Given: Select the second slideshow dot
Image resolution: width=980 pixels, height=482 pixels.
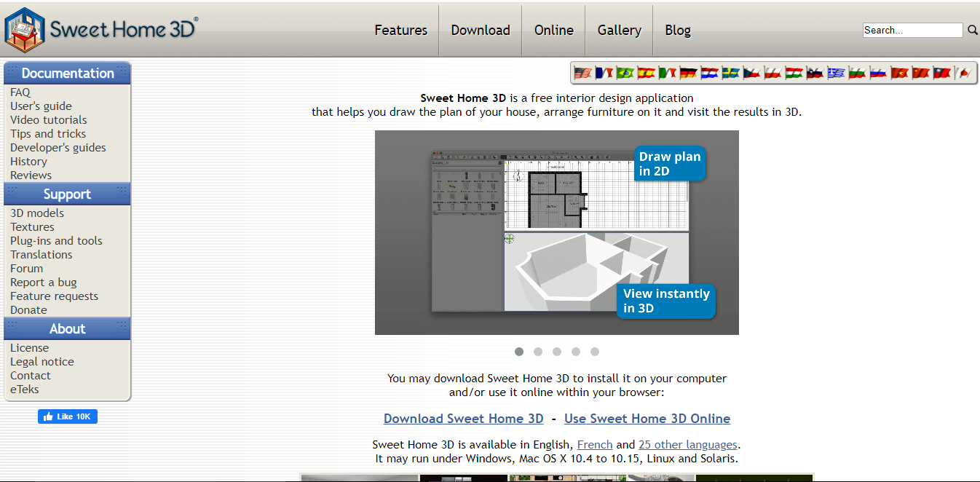Looking at the screenshot, I should click(538, 352).
